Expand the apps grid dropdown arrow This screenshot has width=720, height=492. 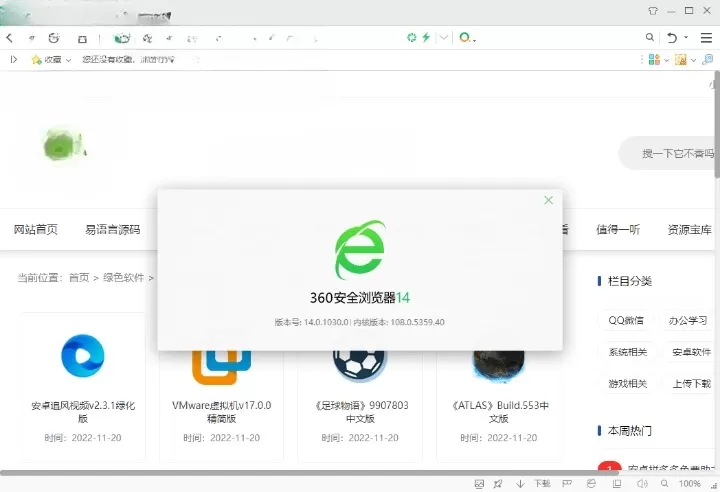tap(666, 60)
